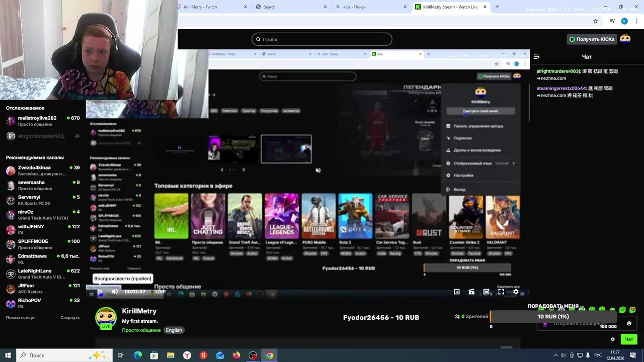Click the English language tag
This screenshot has height=362, width=644.
tap(174, 330)
